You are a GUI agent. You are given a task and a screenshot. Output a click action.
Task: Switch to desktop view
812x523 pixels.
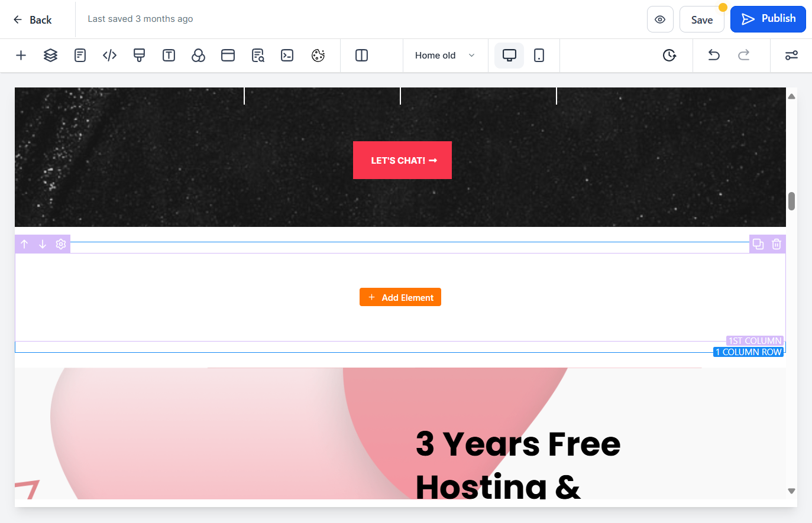509,56
